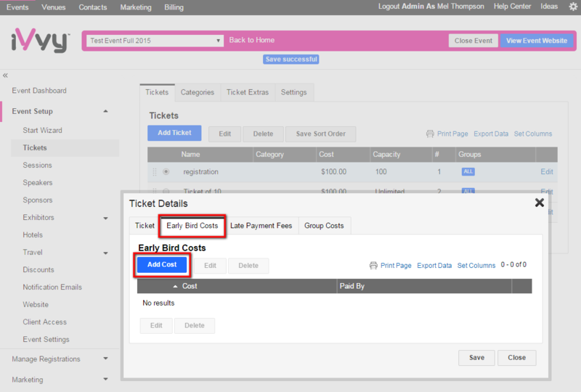
Task: Click View Event Website button
Action: pyautogui.click(x=537, y=41)
